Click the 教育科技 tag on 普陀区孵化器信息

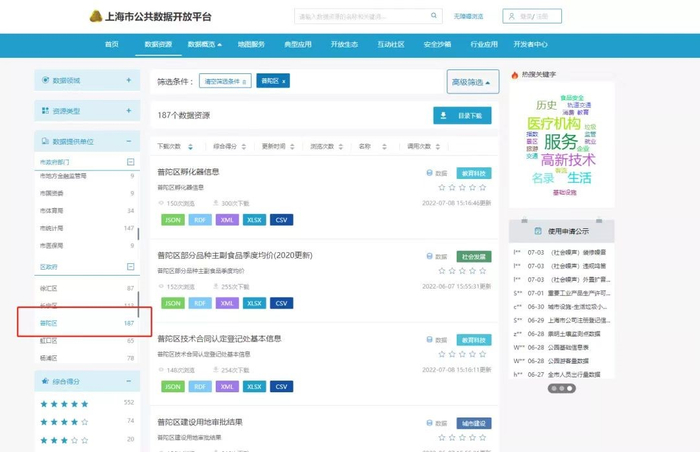pos(474,173)
